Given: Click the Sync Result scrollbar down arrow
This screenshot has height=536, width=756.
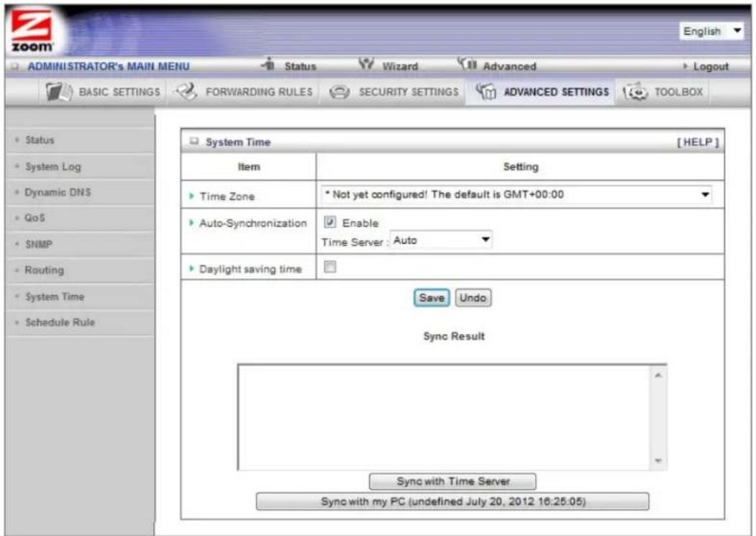Looking at the screenshot, I should click(x=658, y=460).
